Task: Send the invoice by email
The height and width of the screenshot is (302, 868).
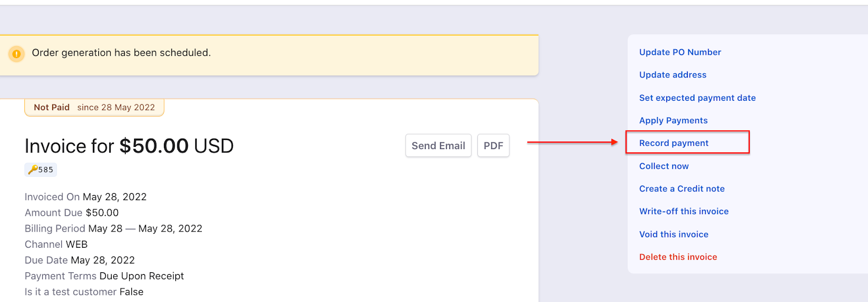Action: (x=438, y=146)
